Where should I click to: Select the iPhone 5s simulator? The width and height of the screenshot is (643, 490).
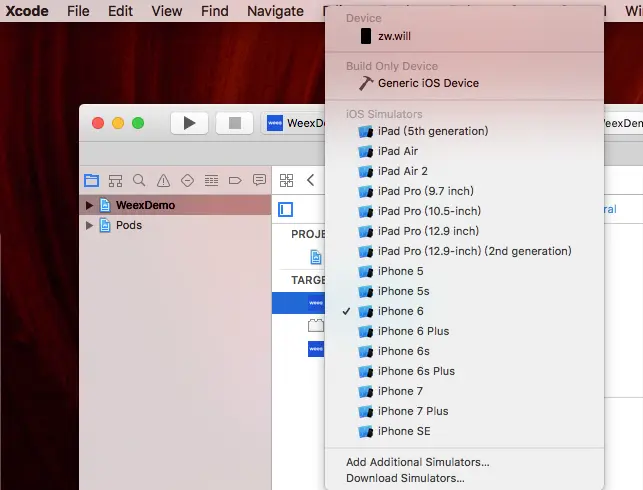pos(464,291)
